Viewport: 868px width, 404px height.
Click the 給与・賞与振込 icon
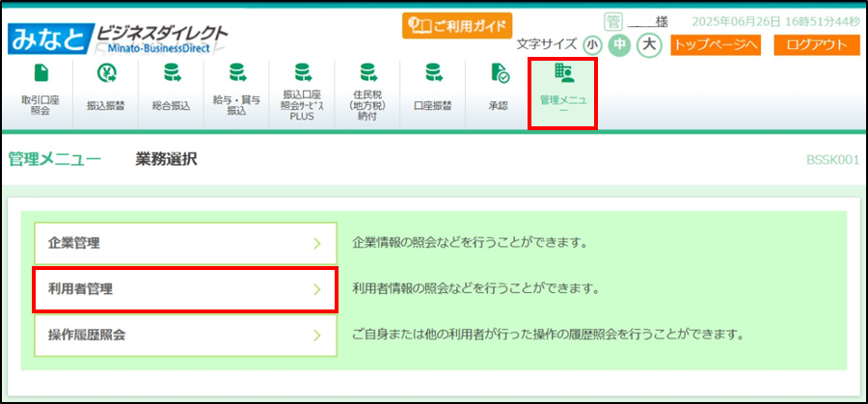point(236,73)
